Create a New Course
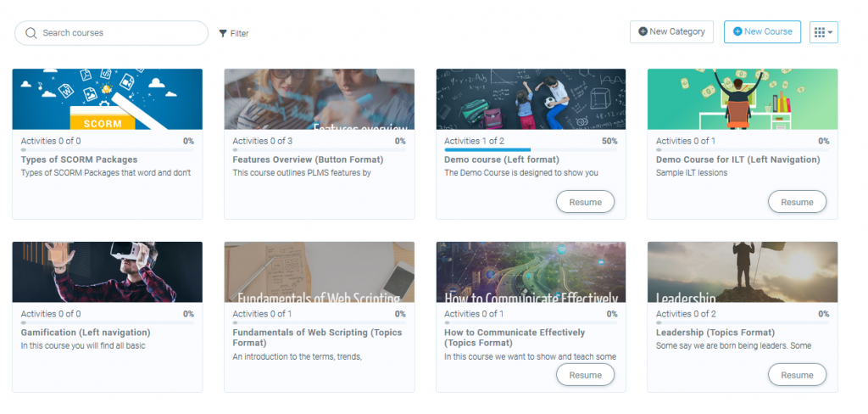The image size is (868, 414). coord(762,32)
